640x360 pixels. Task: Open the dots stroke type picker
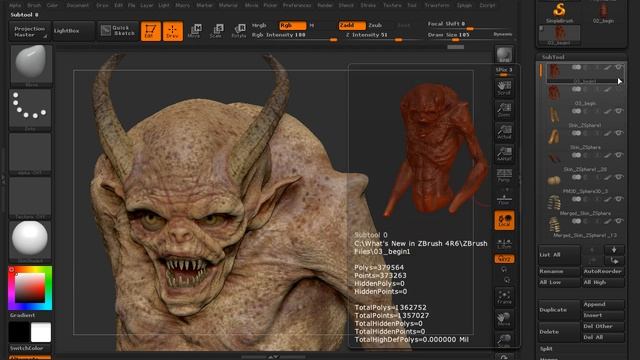point(30,109)
